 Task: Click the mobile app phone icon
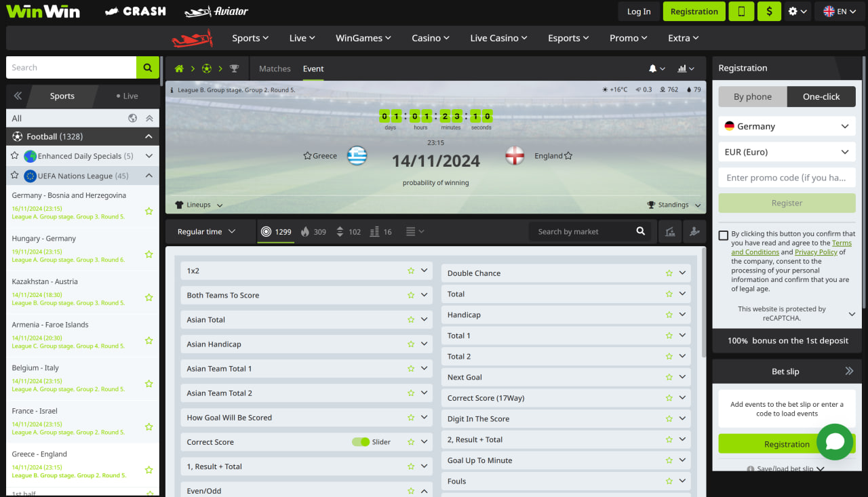(x=741, y=12)
